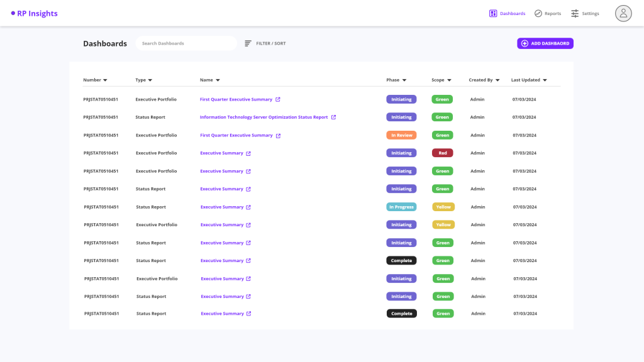Open the Settings menu item
Viewport: 644px width, 362px height.
[x=591, y=13]
